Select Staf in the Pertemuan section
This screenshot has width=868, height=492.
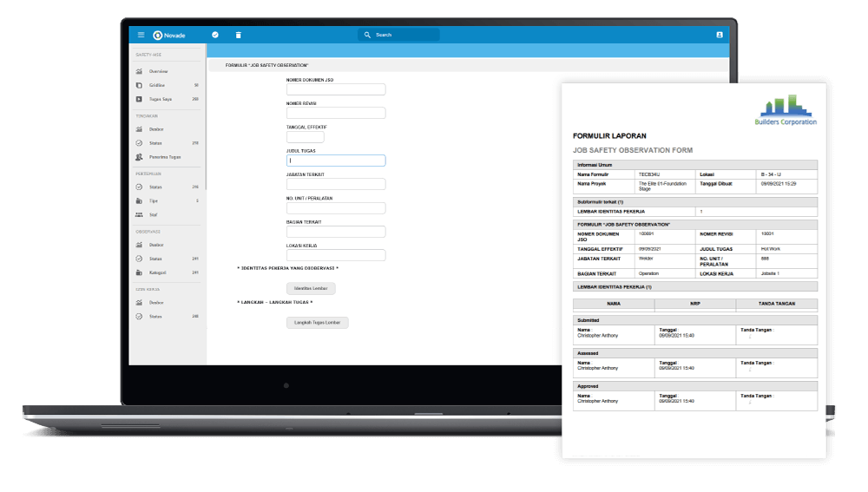click(x=154, y=214)
